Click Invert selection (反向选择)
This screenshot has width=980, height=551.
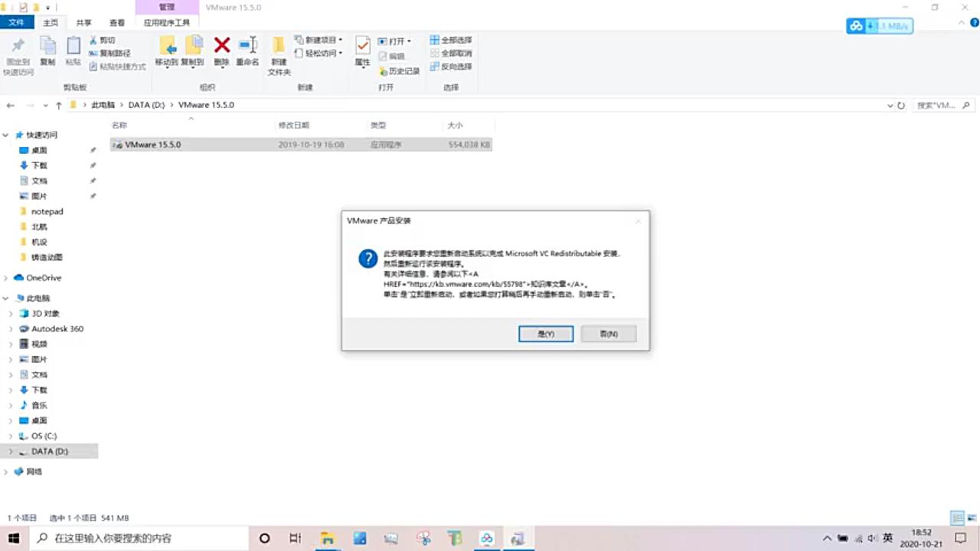click(x=451, y=67)
